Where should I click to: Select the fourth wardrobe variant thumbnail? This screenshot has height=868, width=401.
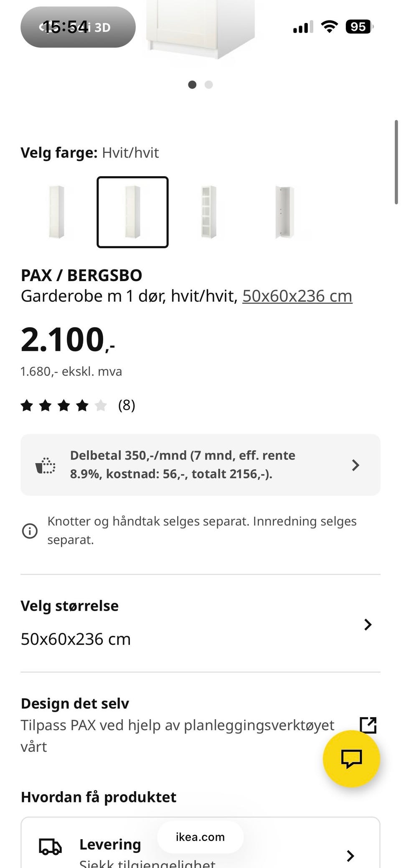click(x=284, y=212)
